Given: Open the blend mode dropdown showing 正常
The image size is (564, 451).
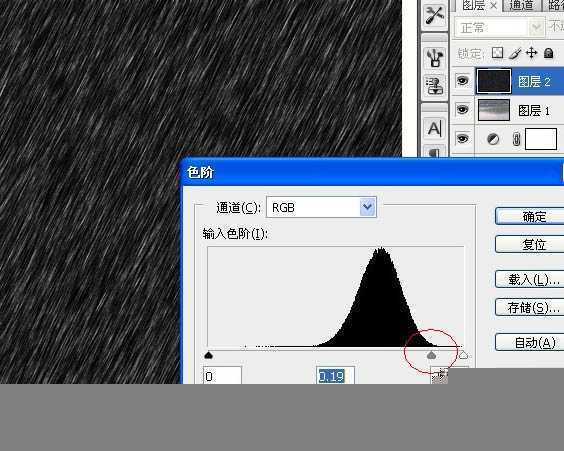Looking at the screenshot, I should pyautogui.click(x=499, y=28).
